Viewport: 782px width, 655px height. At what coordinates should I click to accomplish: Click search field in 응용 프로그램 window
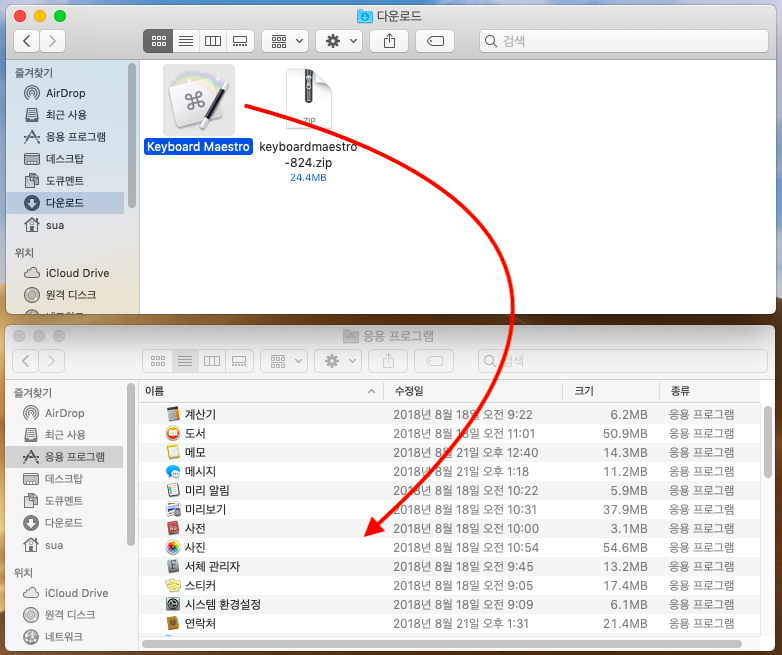[622, 361]
